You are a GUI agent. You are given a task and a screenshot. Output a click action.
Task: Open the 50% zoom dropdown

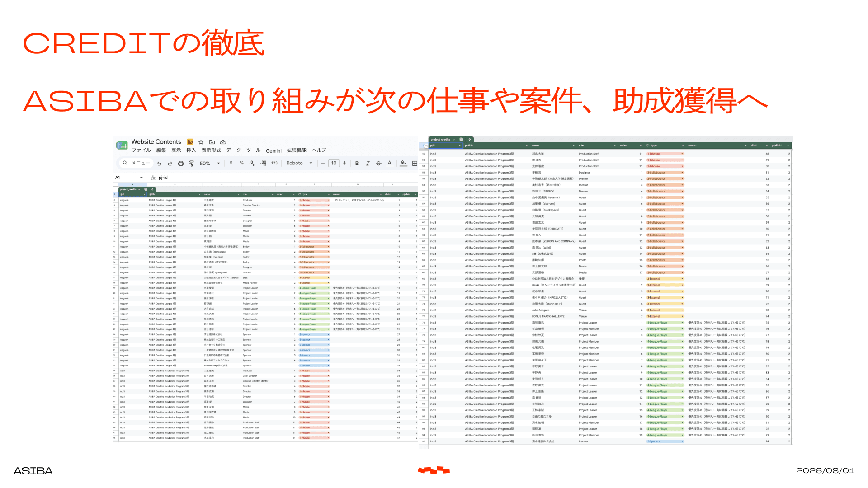pyautogui.click(x=210, y=164)
